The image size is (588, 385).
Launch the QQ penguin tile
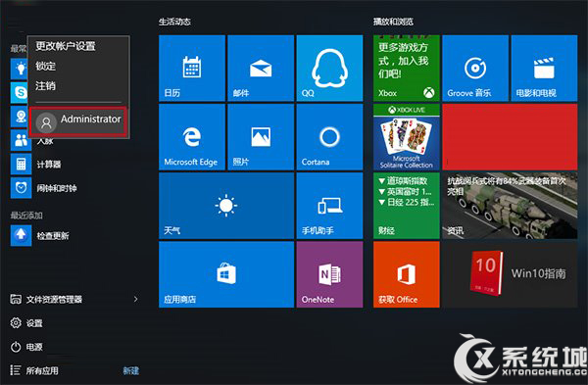pyautogui.click(x=329, y=68)
